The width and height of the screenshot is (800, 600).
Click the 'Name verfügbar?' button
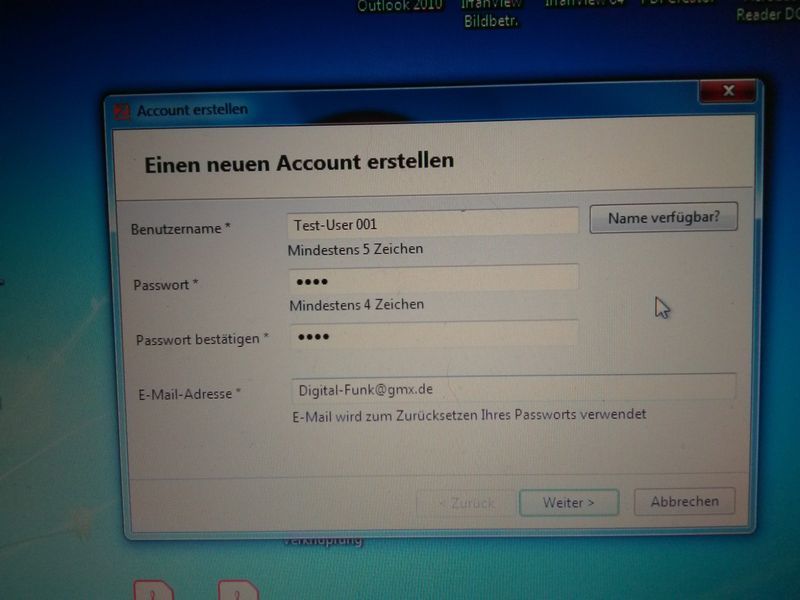click(663, 218)
